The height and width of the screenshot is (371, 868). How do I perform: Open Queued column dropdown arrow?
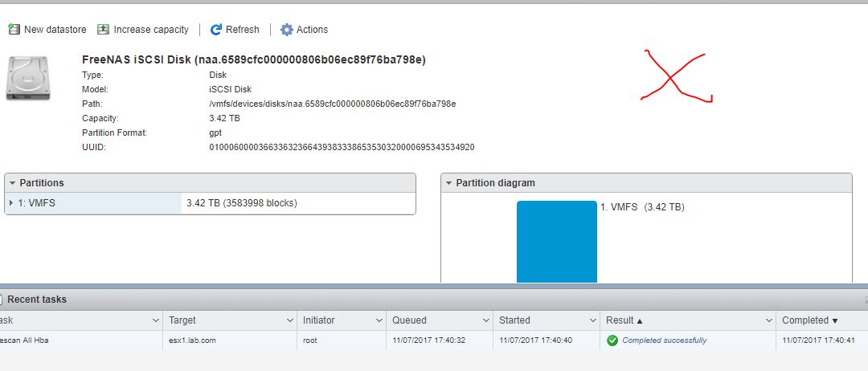coord(485,320)
